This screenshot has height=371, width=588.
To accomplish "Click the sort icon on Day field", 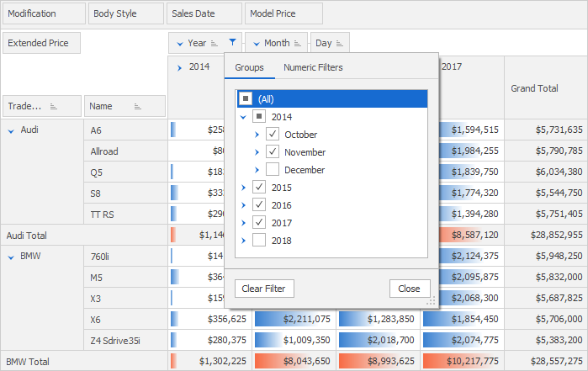I will click(341, 43).
